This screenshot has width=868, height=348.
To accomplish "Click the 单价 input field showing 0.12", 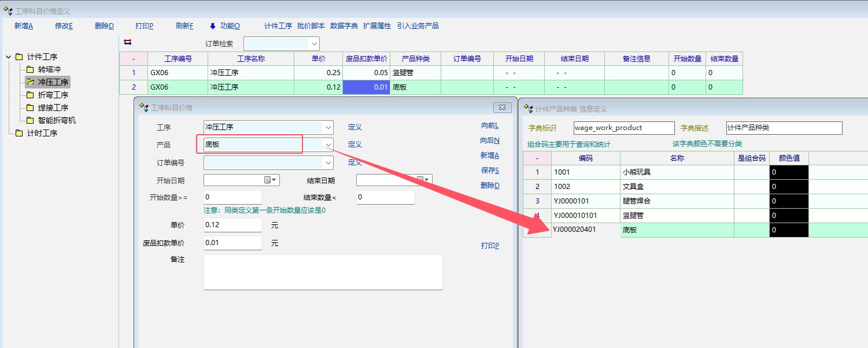I will pos(232,225).
